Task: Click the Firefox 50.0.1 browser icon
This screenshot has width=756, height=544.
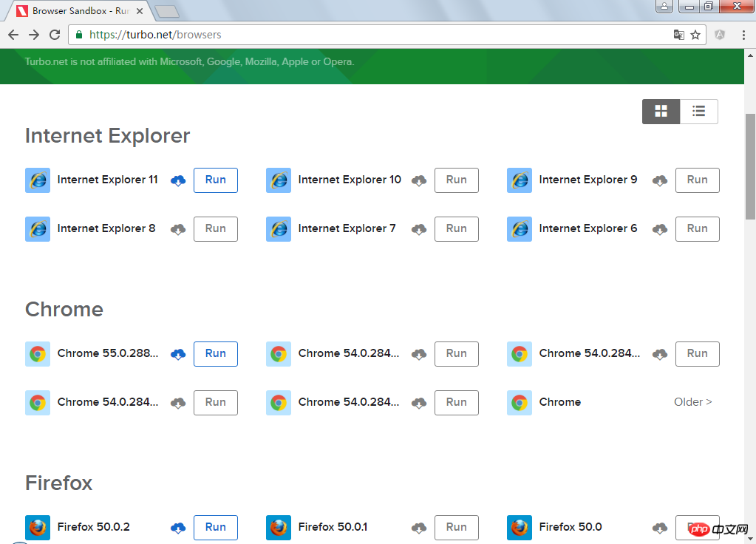Action: 279,528
